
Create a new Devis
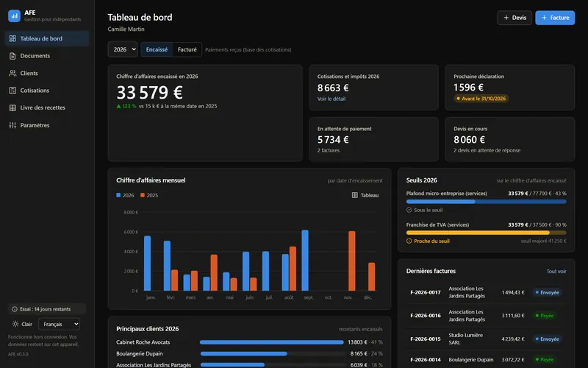[x=514, y=18]
